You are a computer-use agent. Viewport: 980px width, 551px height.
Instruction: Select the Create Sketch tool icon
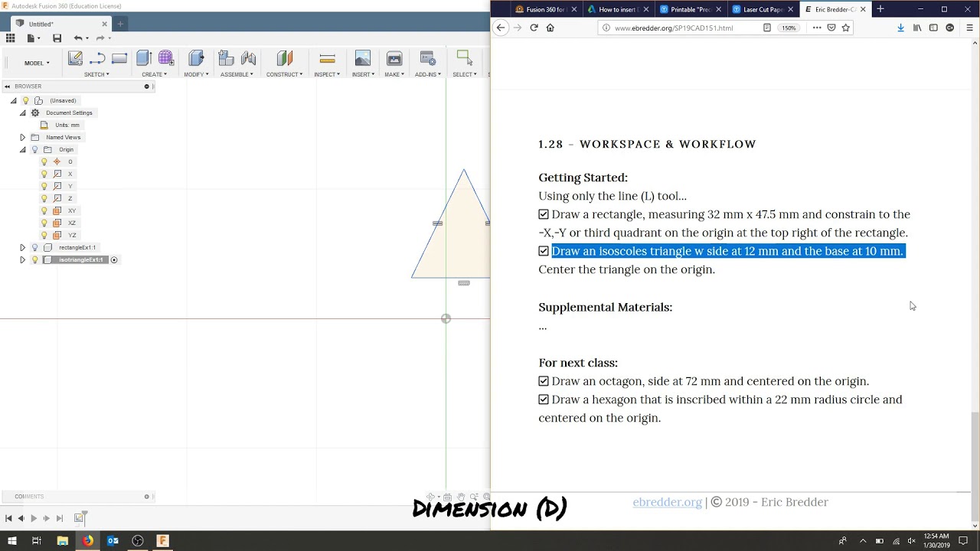pos(75,58)
